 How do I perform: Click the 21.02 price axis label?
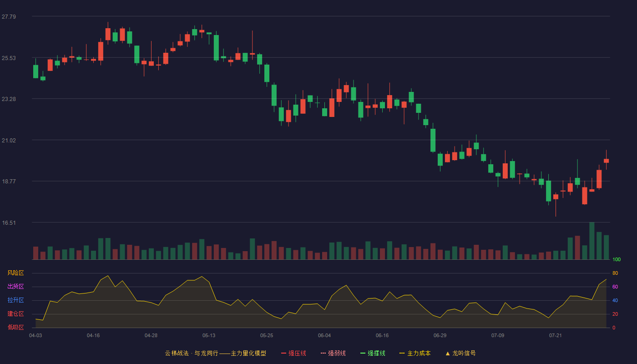point(9,140)
